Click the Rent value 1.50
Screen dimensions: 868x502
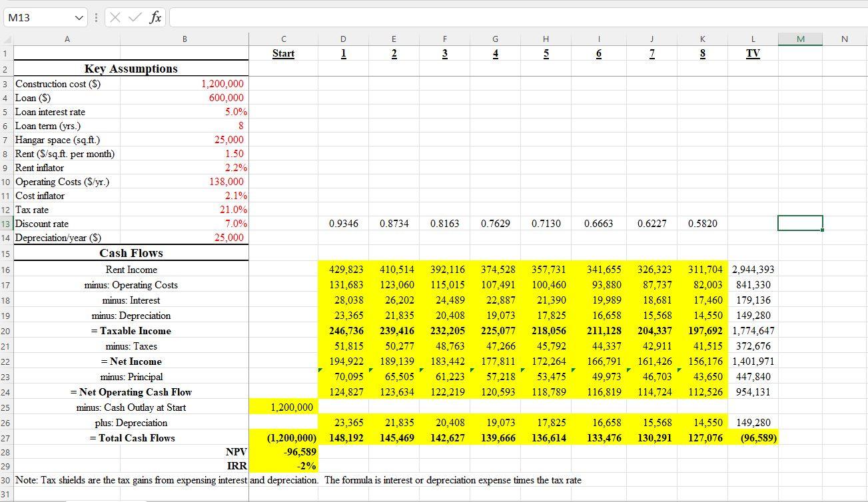tap(234, 154)
